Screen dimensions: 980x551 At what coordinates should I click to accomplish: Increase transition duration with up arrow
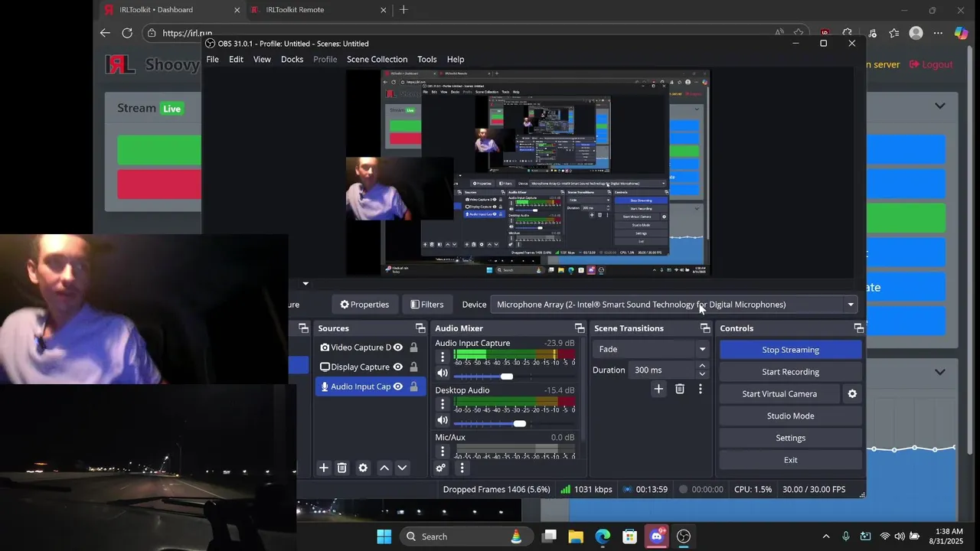702,366
